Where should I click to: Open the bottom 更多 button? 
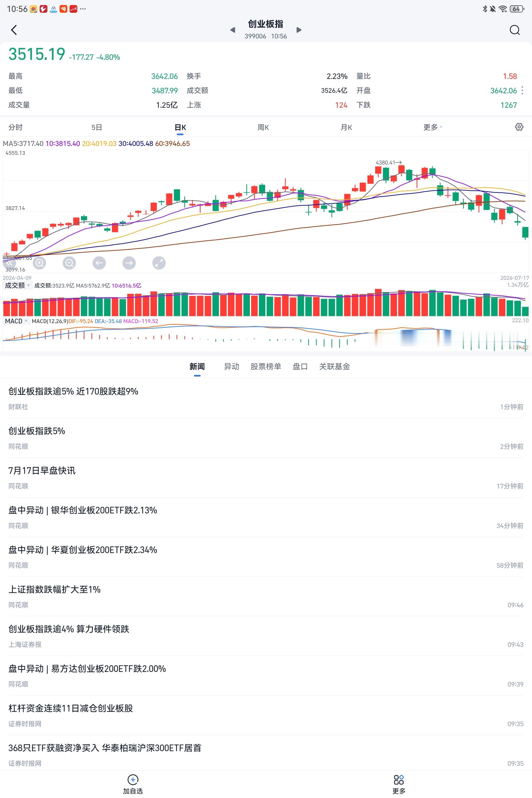click(x=399, y=784)
